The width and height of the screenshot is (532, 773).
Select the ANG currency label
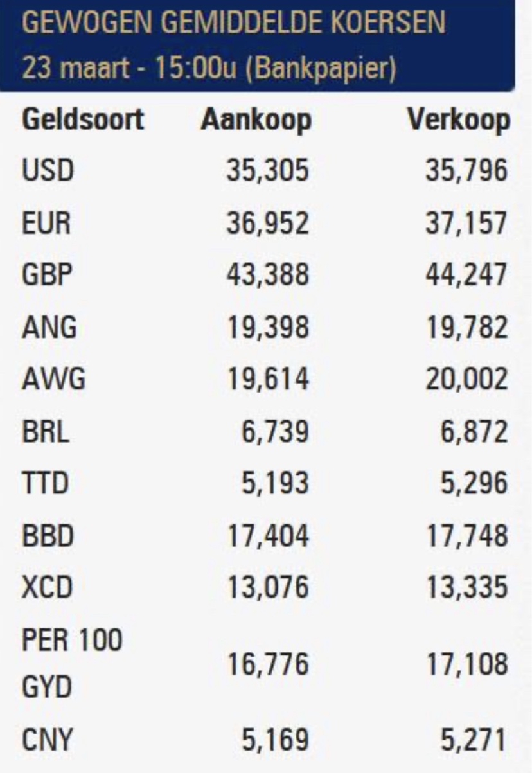coord(49,328)
